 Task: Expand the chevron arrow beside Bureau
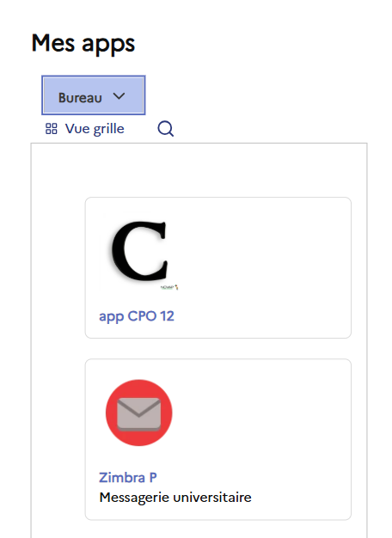119,96
